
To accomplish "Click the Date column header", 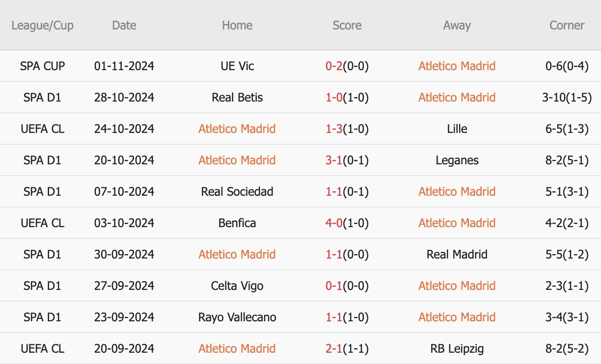I will pyautogui.click(x=124, y=26).
